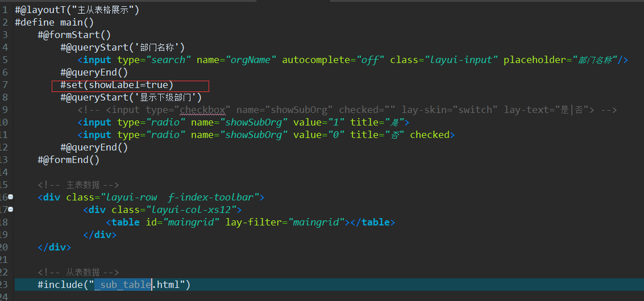The image size is (644, 301).
Task: Click the id="maingrid" attribute
Action: [183, 223]
